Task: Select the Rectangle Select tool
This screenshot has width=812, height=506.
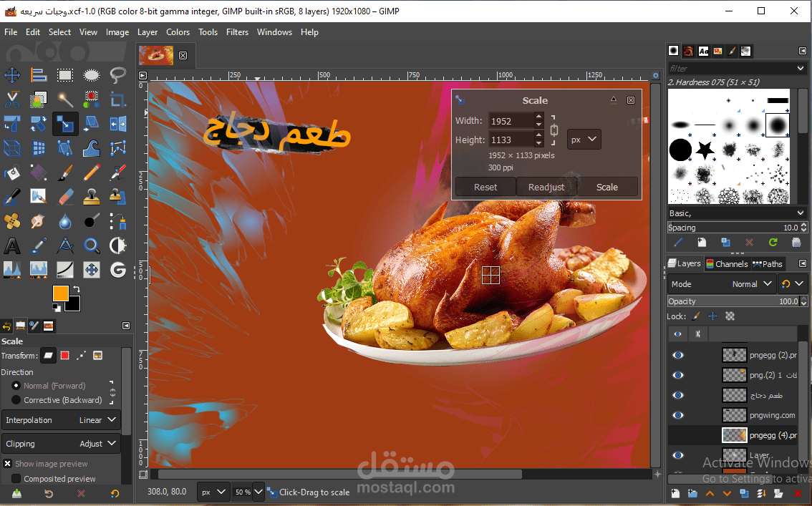Action: [65, 75]
